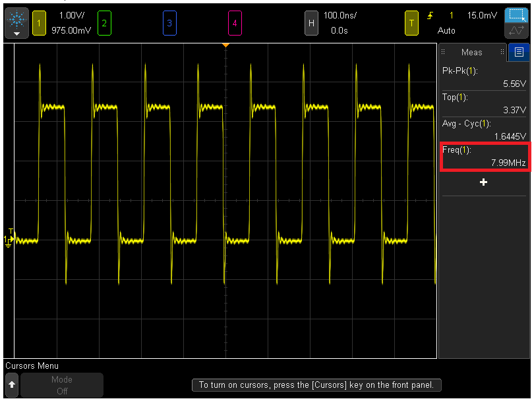The width and height of the screenshot is (532, 399).
Task: Enable channel 2 green button
Action: (x=104, y=23)
